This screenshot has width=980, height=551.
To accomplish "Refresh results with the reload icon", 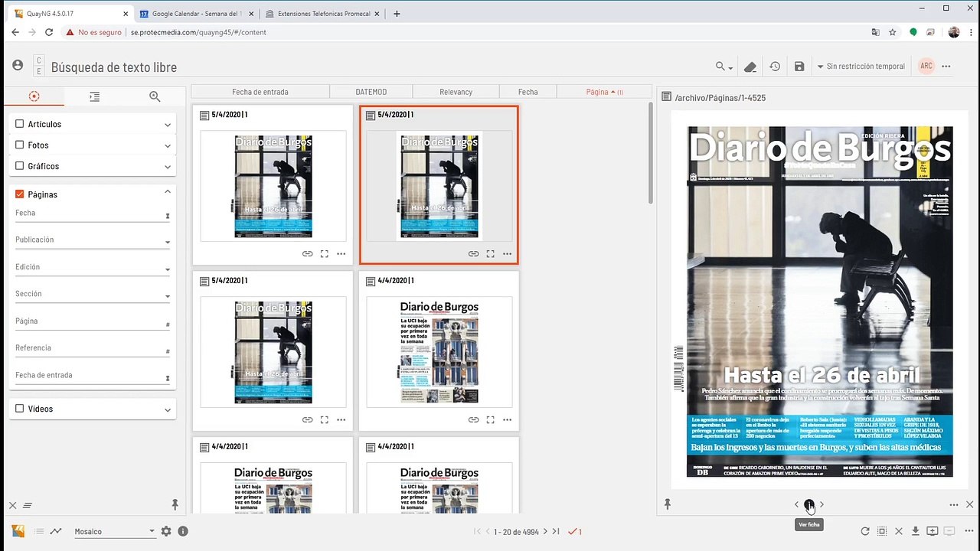I will pos(865,531).
